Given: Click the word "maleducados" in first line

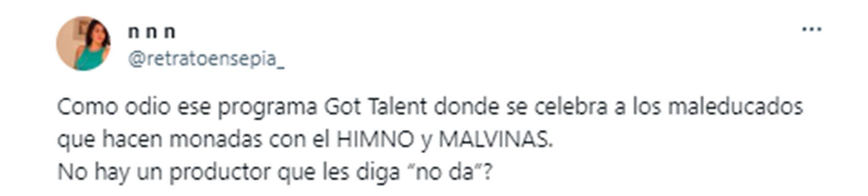Looking at the screenshot, I should click(x=735, y=107).
